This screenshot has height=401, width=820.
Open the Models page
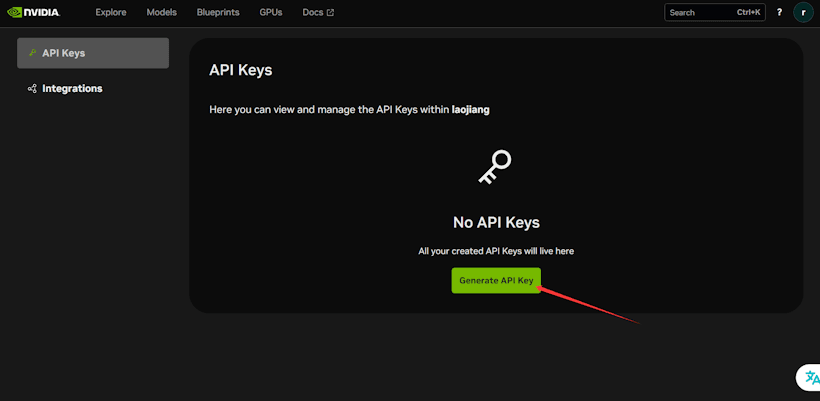[162, 13]
